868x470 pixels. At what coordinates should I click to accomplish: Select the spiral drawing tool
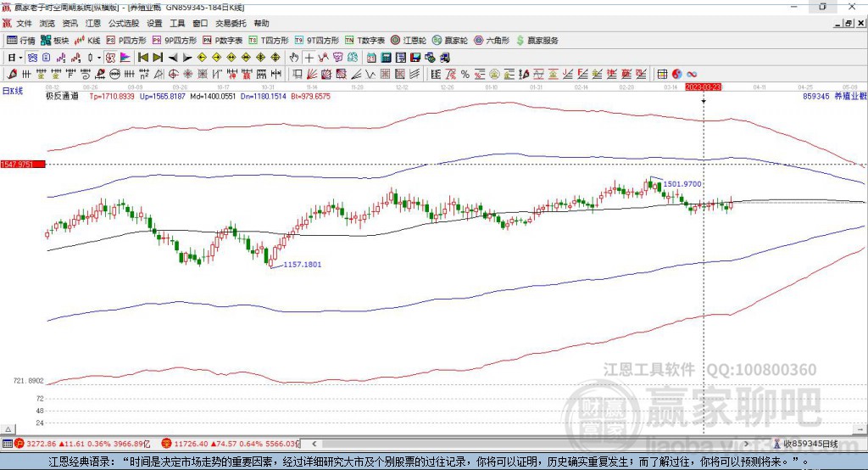point(86,75)
